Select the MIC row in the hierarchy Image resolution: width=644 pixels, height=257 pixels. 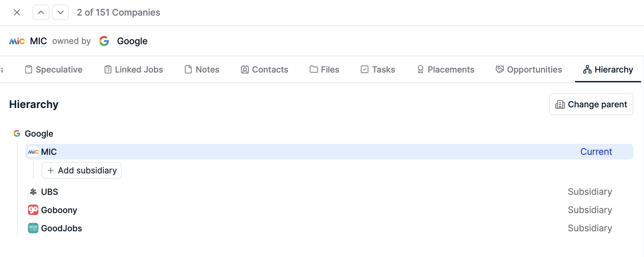(x=329, y=152)
